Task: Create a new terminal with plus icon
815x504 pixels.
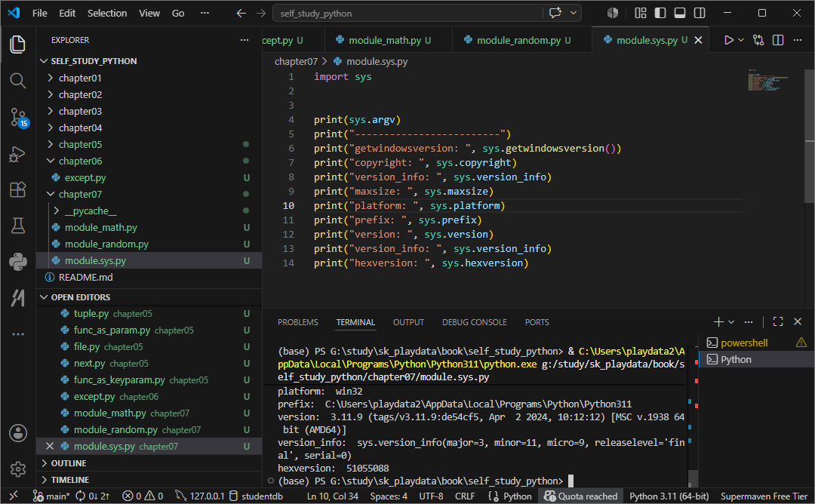Action: coord(718,322)
